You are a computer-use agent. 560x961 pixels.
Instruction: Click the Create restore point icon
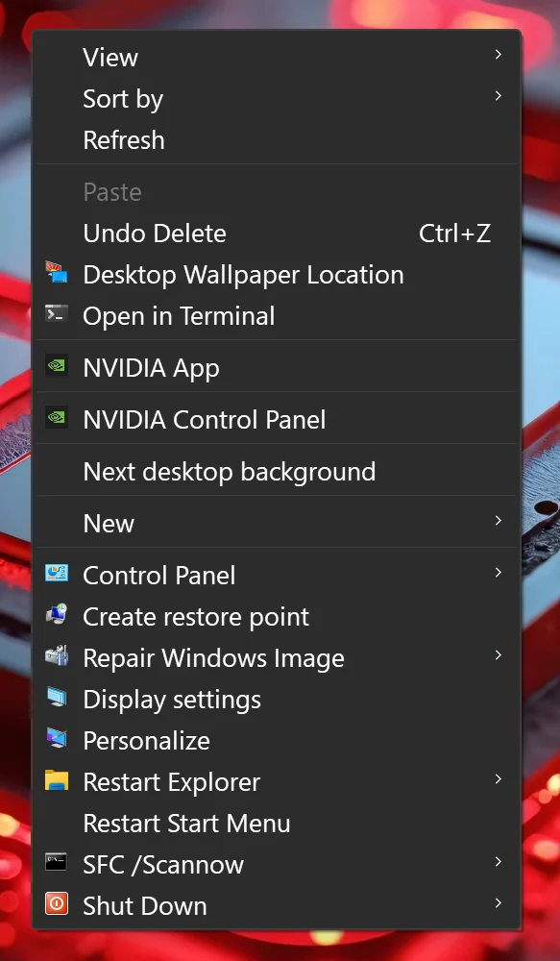57,615
